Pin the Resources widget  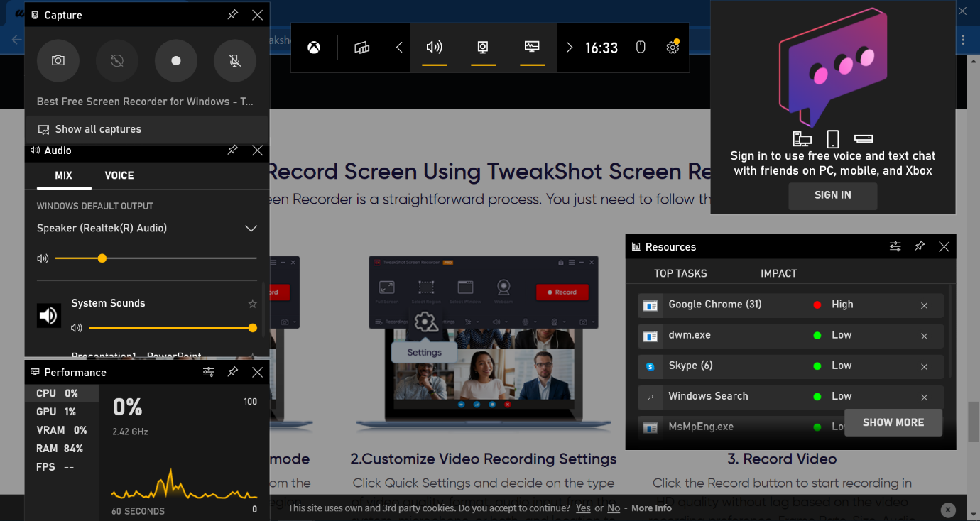coord(920,246)
